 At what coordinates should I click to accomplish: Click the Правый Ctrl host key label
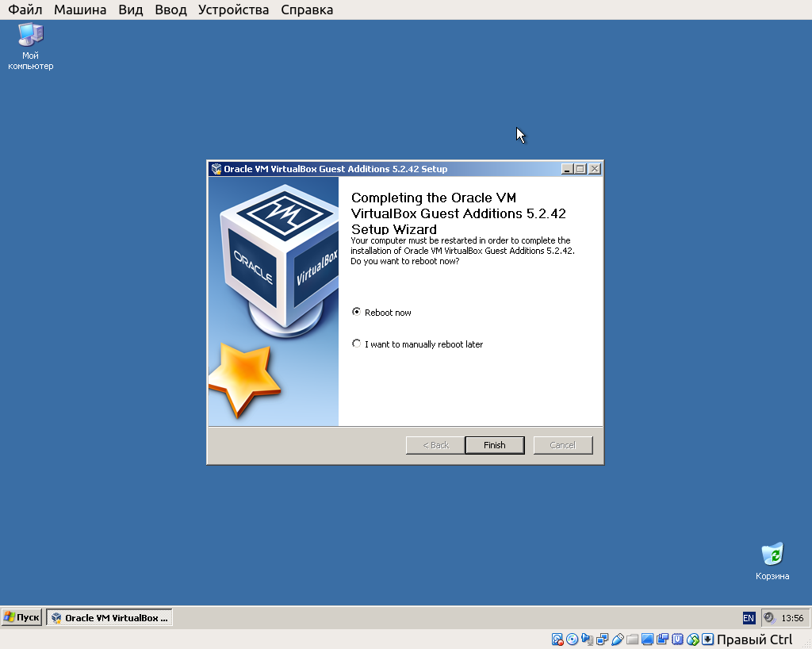[755, 639]
